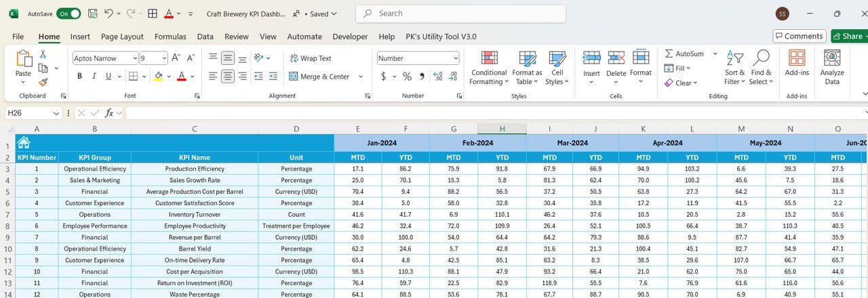The width and height of the screenshot is (868, 298).
Task: Toggle Center horizontal alignment
Action: (x=228, y=77)
